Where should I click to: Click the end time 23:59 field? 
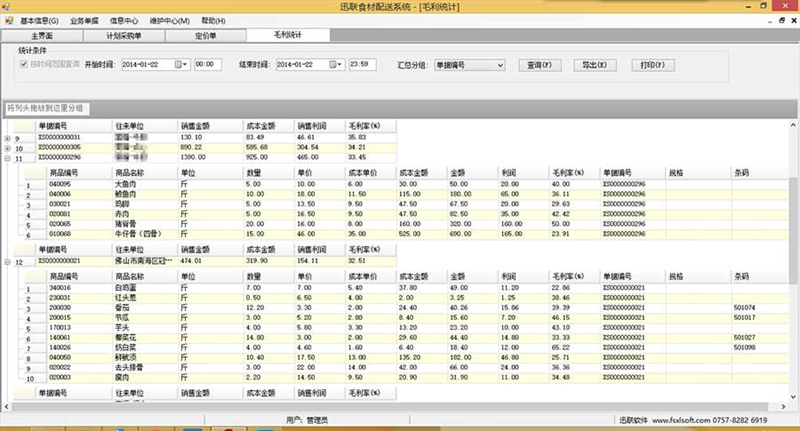pyautogui.click(x=361, y=65)
